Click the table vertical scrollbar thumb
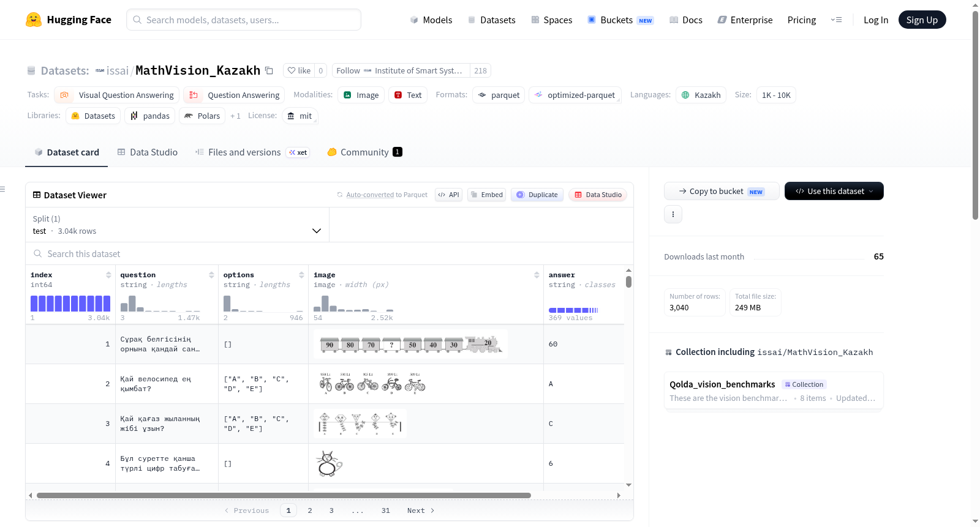The image size is (980, 527). point(628,282)
